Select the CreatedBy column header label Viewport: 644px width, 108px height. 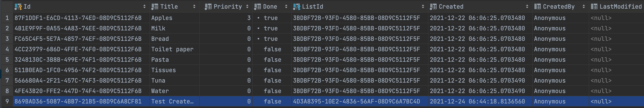pyautogui.click(x=558, y=7)
